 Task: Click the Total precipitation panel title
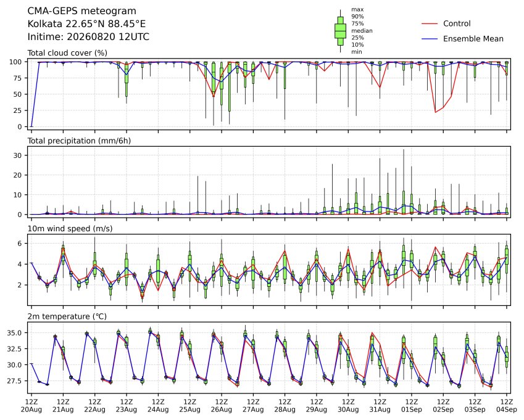click(79, 141)
